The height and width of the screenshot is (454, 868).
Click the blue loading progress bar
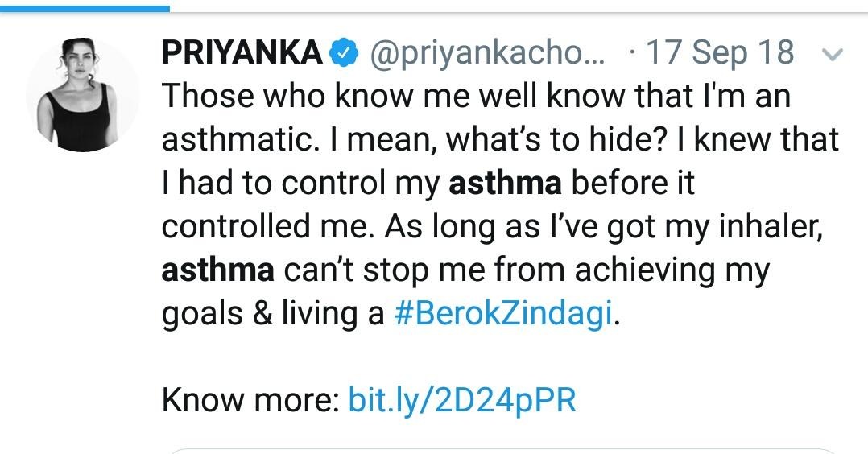pyautogui.click(x=85, y=9)
